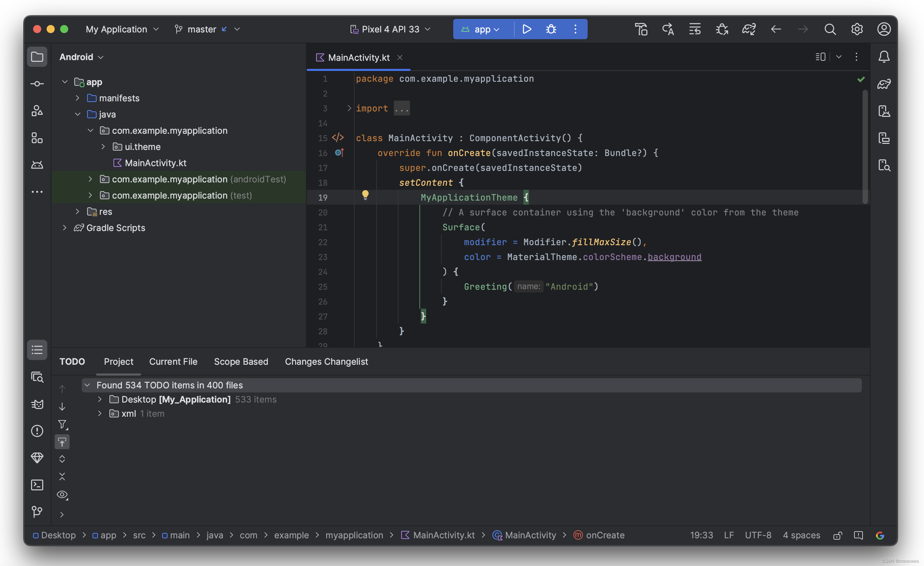Select the Changes Changelist tab

click(x=326, y=361)
